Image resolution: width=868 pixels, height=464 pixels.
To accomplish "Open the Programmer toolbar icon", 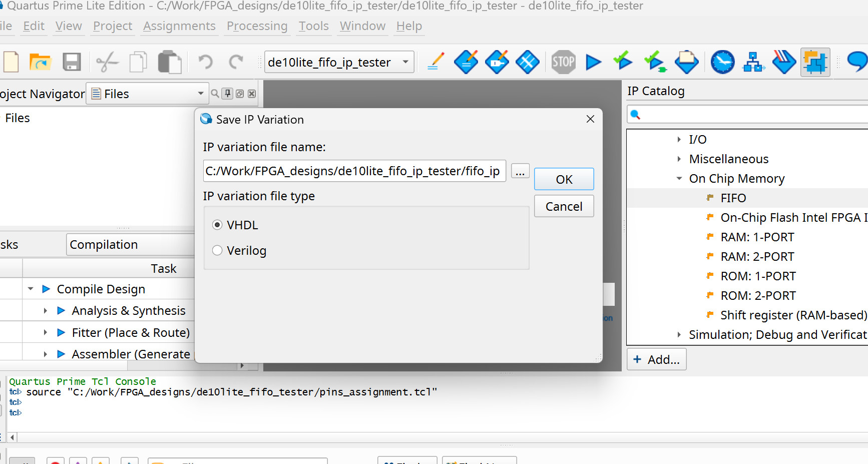I will [784, 62].
